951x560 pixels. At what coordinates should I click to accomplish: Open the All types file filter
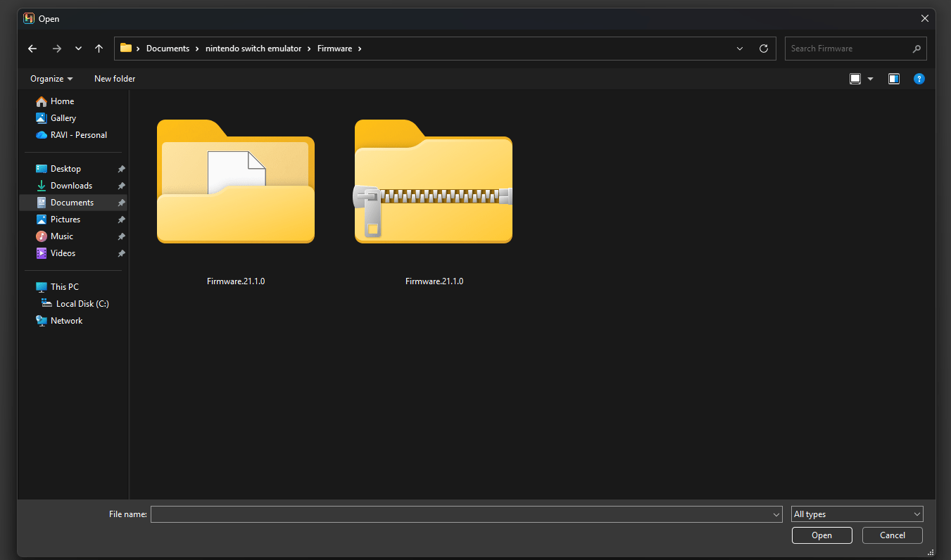(856, 514)
